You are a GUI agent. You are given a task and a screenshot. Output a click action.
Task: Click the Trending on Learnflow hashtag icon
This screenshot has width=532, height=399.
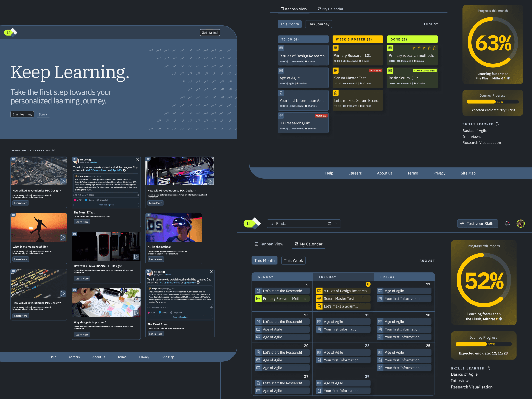[54, 150]
